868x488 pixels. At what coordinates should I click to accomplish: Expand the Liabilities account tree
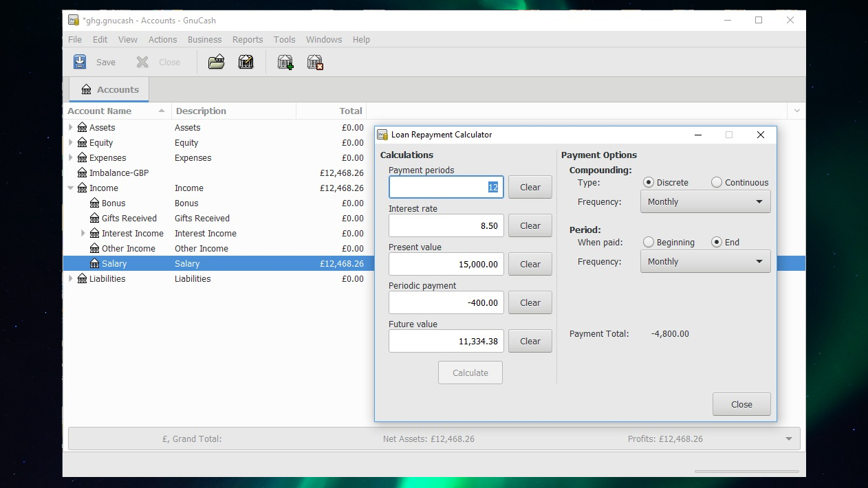click(70, 278)
